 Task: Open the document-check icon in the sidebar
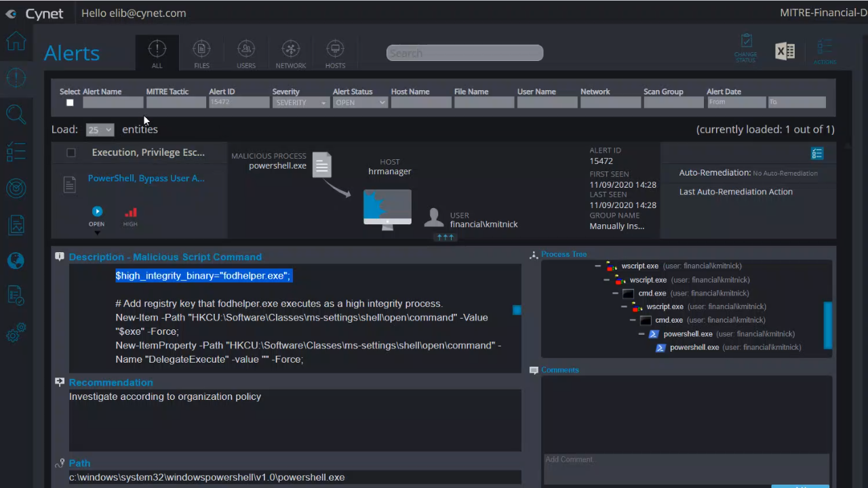click(x=16, y=296)
